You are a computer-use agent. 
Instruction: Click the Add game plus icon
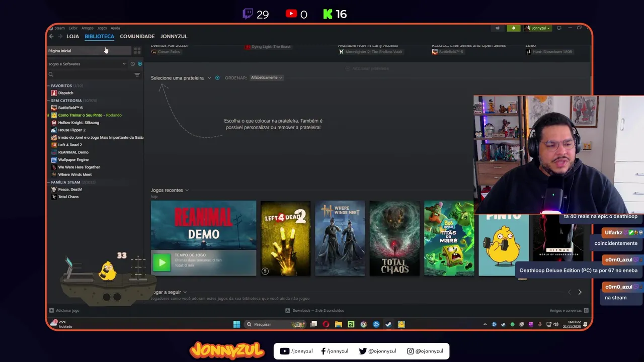[51, 310]
